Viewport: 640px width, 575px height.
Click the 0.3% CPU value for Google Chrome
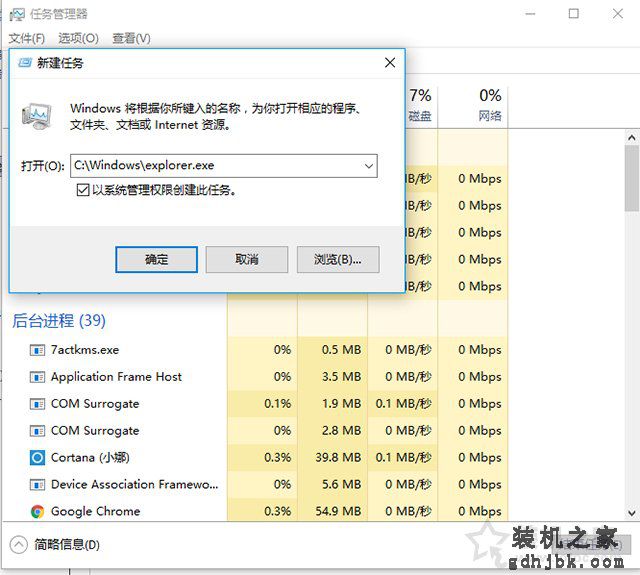pos(278,511)
